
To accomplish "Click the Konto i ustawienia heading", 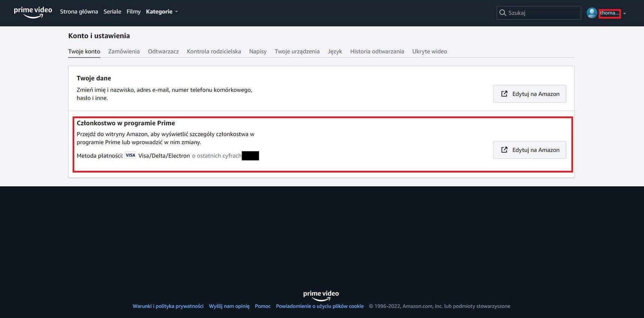I will pyautogui.click(x=99, y=36).
